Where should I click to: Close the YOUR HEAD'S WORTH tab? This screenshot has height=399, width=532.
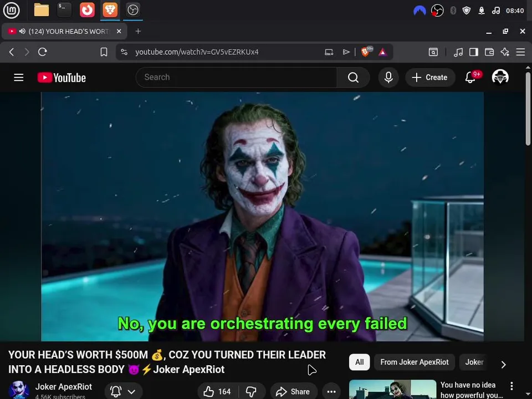click(119, 31)
